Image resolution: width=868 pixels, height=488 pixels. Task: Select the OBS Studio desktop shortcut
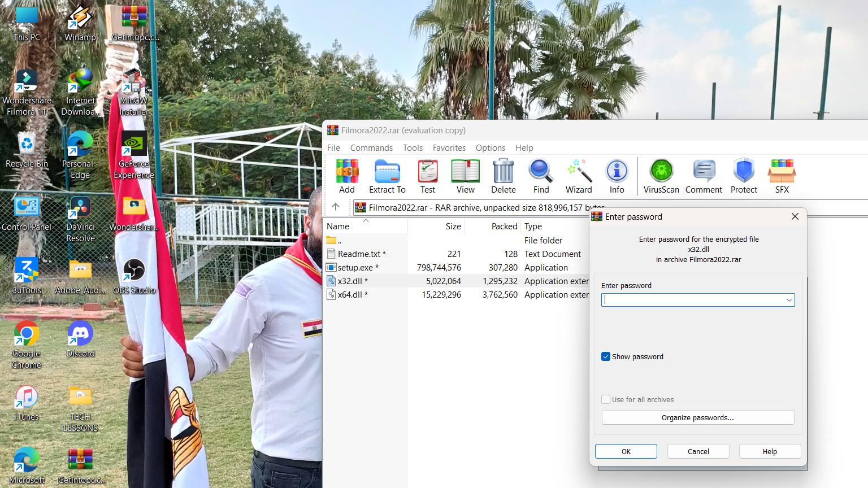click(x=134, y=277)
